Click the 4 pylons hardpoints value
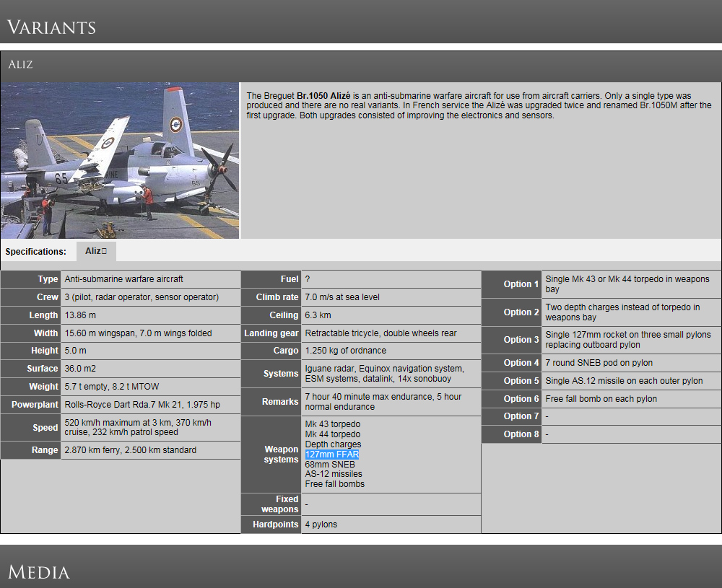The height and width of the screenshot is (588, 722). (x=321, y=525)
